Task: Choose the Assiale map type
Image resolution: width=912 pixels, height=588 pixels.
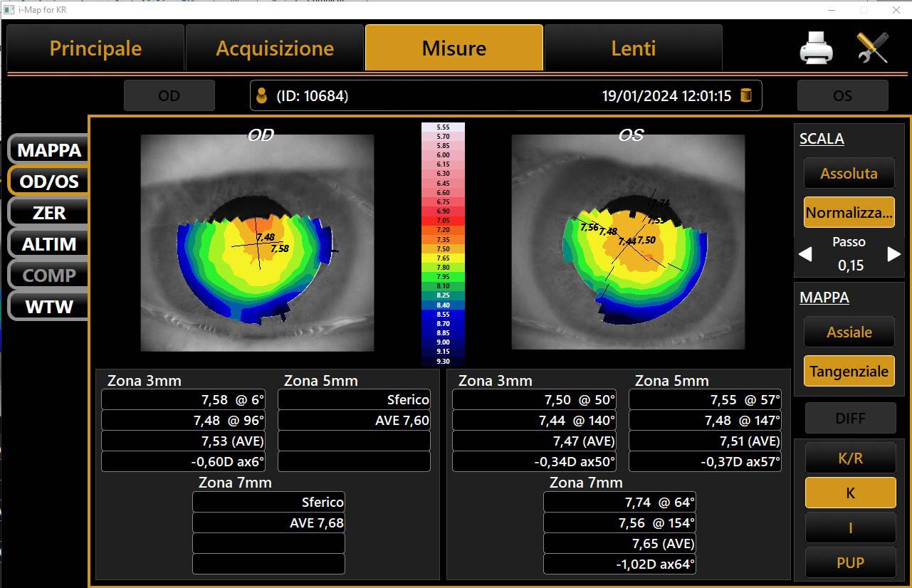Action: point(849,332)
